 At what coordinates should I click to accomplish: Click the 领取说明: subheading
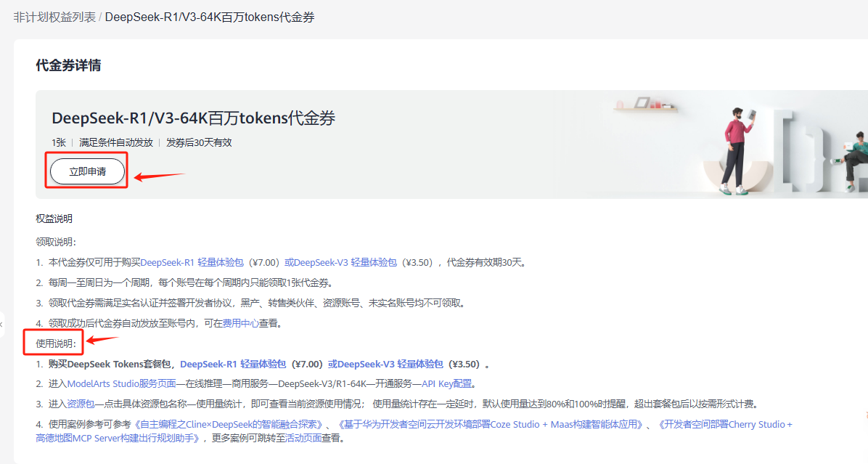pos(56,242)
